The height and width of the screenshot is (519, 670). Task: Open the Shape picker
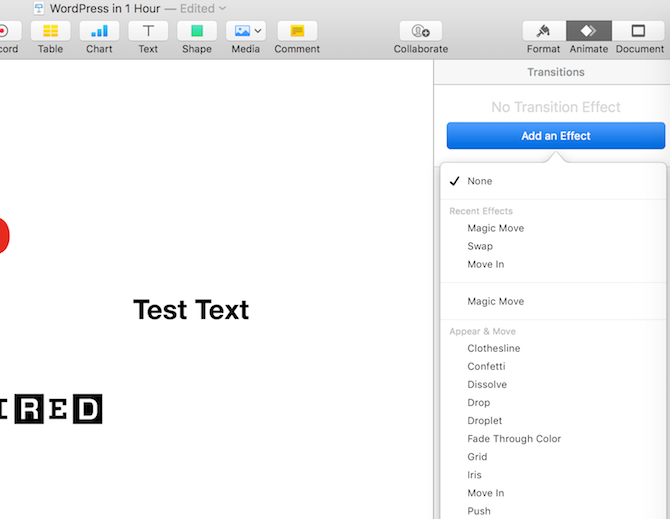point(197,31)
